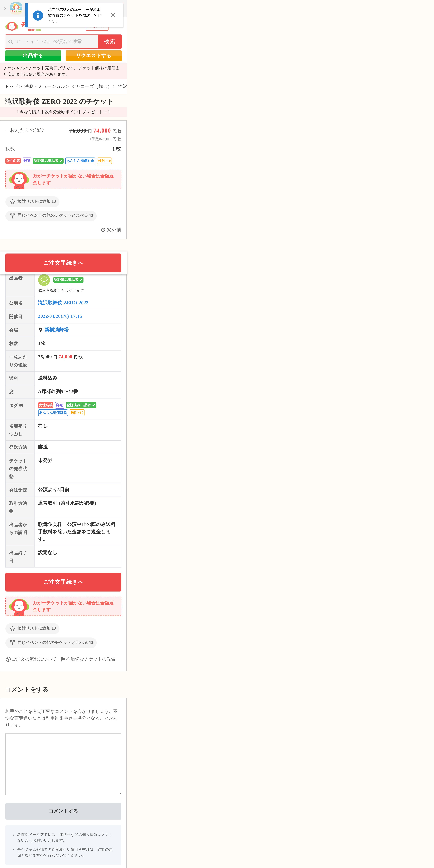
Task: Open トップ breadcrumb link
Action: (x=11, y=87)
